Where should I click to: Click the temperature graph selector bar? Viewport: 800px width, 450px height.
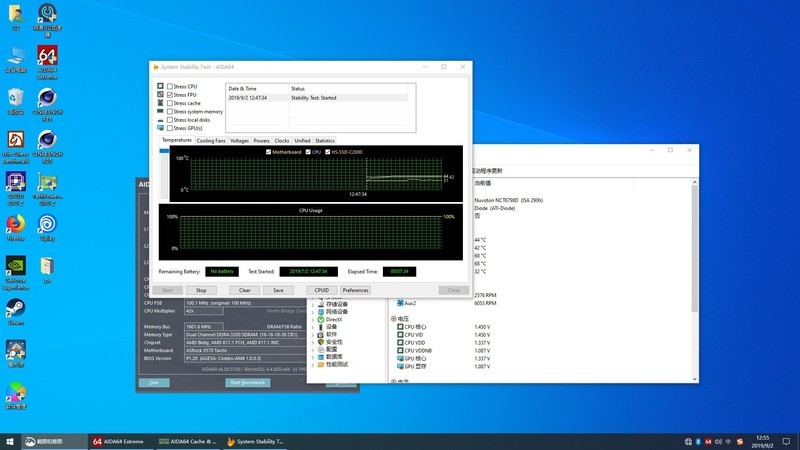[x=165, y=152]
